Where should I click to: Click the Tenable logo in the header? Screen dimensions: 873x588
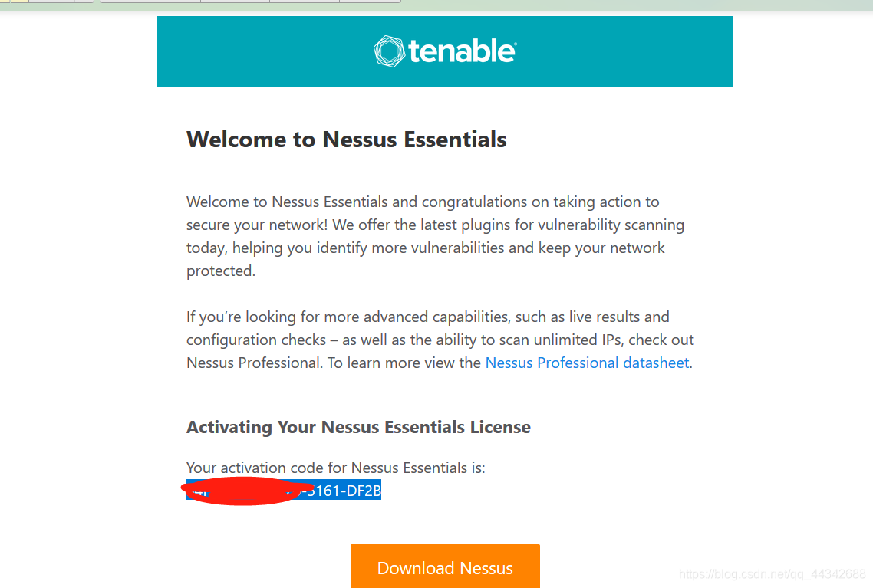click(445, 51)
